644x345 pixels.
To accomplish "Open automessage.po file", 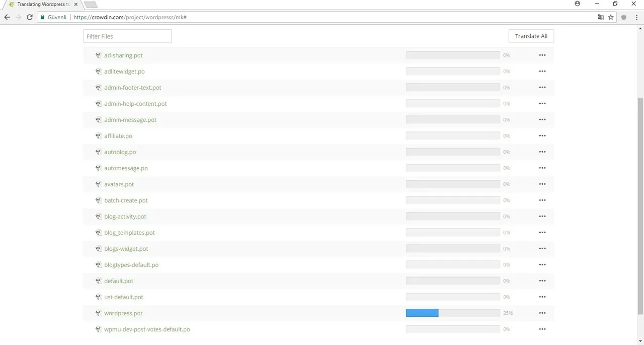I will click(126, 168).
